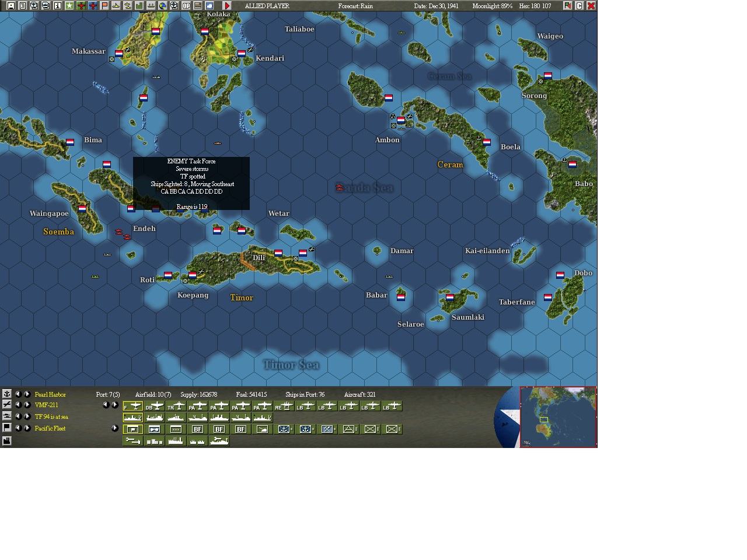Click the world minimap thumbnail
Image resolution: width=747 pixels, height=560 pixels.
[x=558, y=417]
